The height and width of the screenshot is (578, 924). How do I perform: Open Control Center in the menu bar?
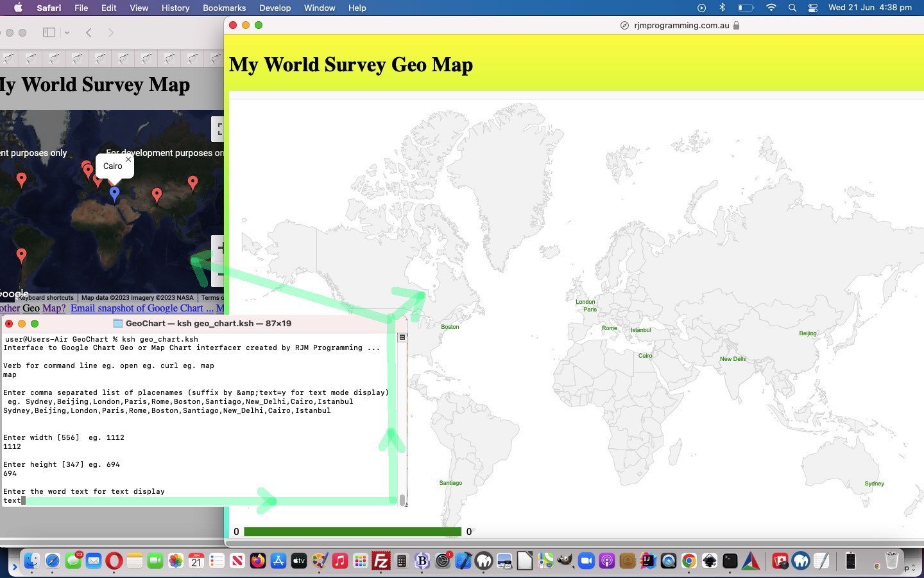click(812, 8)
